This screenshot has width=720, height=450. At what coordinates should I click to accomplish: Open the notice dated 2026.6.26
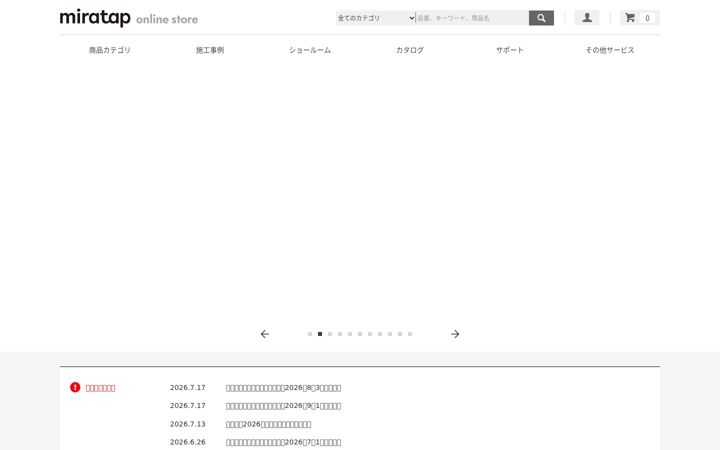283,442
